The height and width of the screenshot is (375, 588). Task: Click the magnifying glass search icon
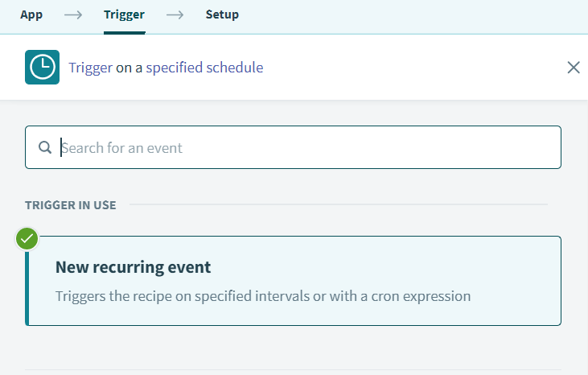coord(45,147)
